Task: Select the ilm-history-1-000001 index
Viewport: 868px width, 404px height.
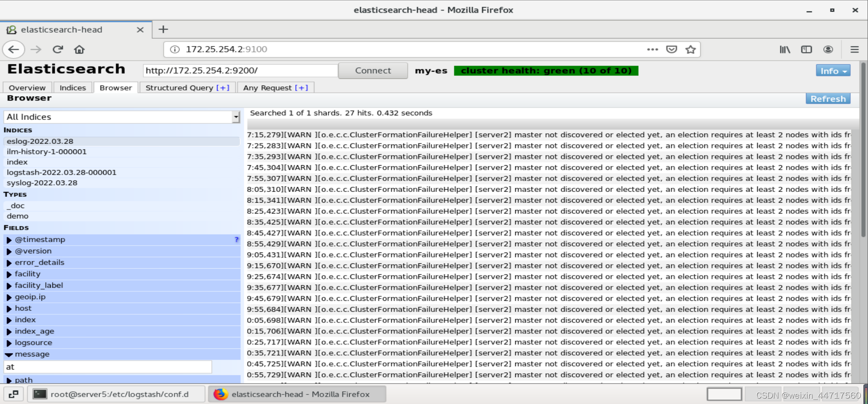Action: (122, 152)
